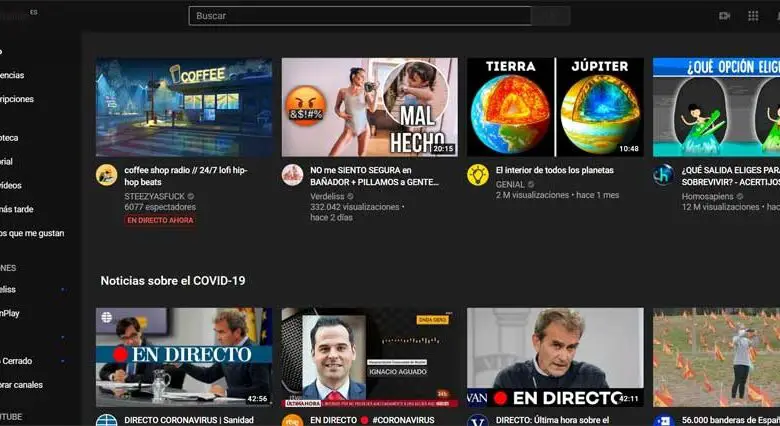The image size is (780, 426).
Task: Click the GENIAL lightbulb channel avatar
Action: tap(478, 175)
